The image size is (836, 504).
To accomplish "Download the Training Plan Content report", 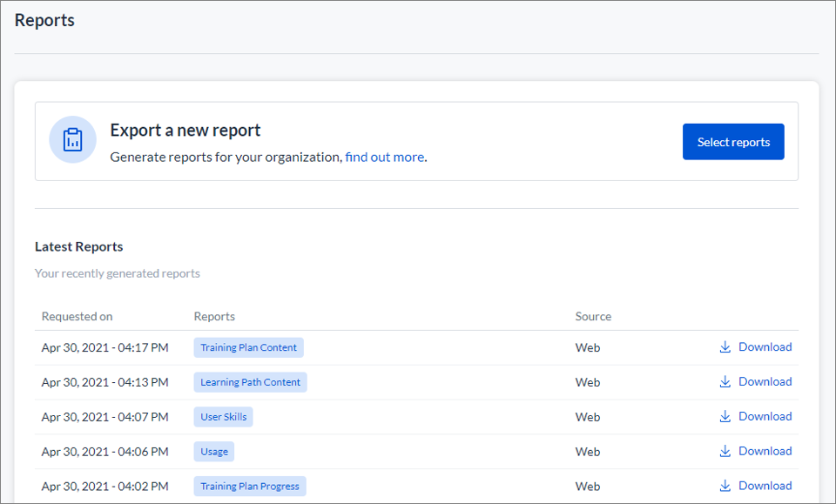I will (x=765, y=346).
